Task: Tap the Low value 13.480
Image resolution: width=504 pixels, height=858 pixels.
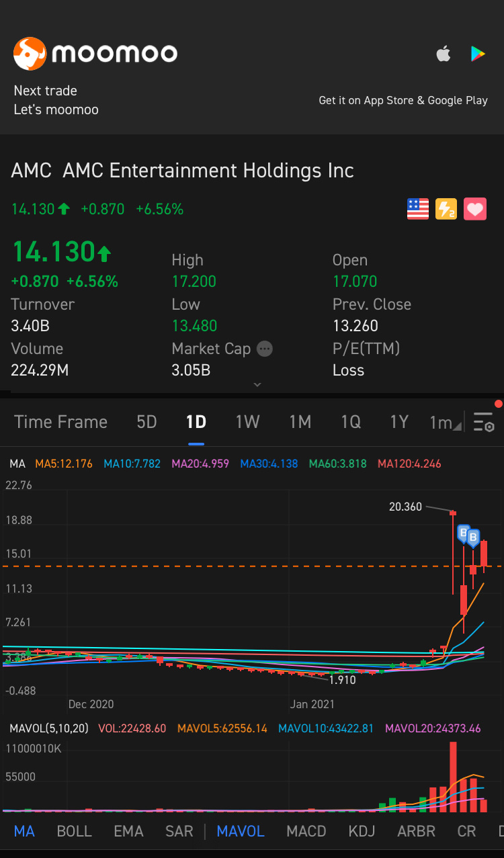Action: tap(194, 326)
